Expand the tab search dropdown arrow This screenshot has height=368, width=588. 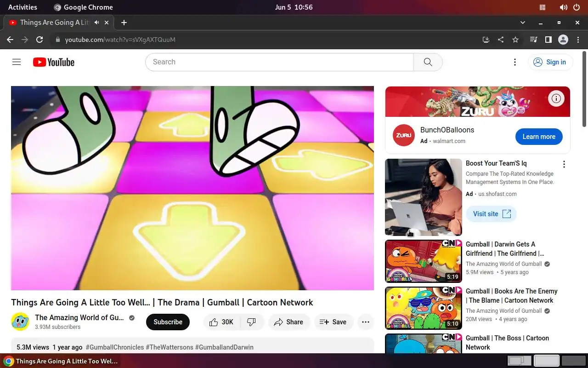[x=522, y=22]
